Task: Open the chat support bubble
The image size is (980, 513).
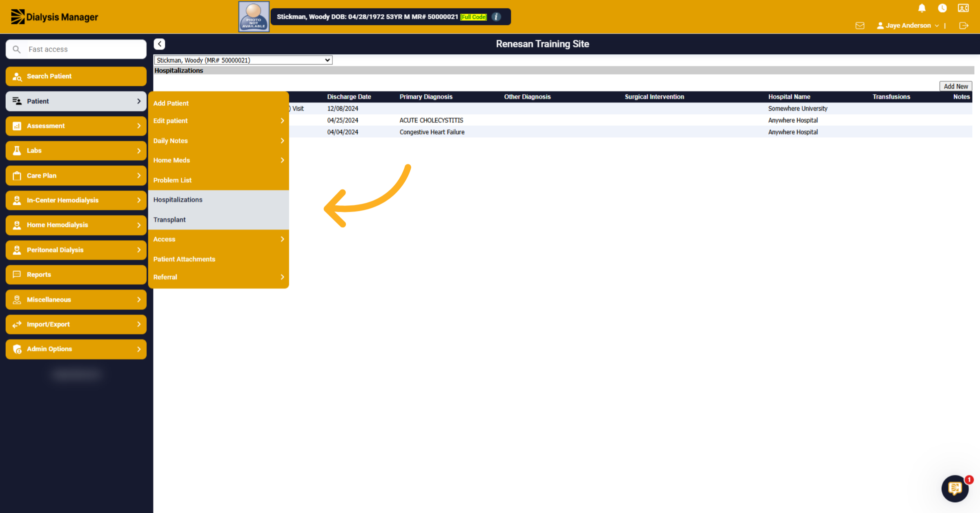Action: click(x=955, y=488)
